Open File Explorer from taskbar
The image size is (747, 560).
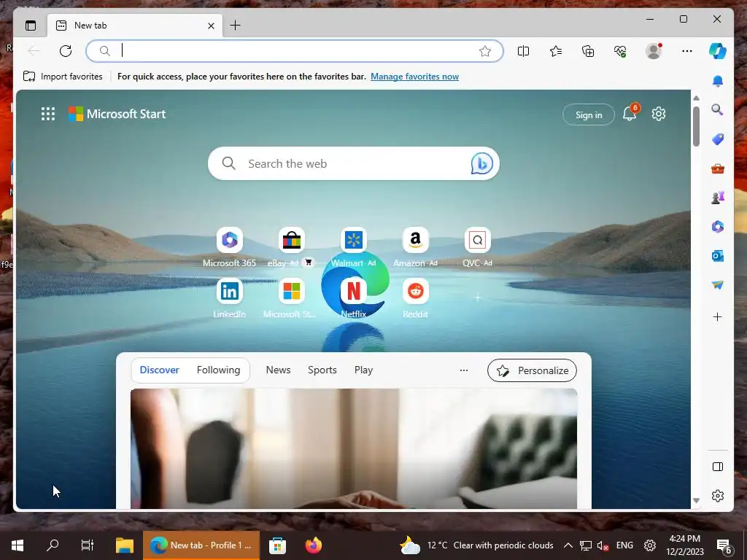[x=124, y=545]
